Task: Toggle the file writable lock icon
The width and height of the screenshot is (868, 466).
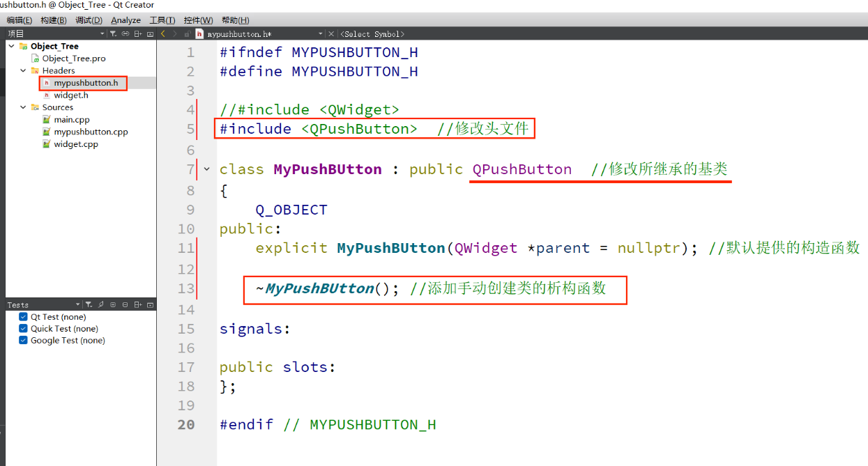Action: [188, 33]
